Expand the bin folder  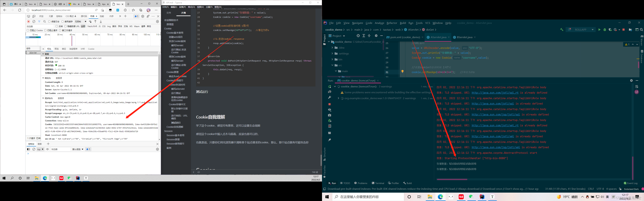coord(332,59)
